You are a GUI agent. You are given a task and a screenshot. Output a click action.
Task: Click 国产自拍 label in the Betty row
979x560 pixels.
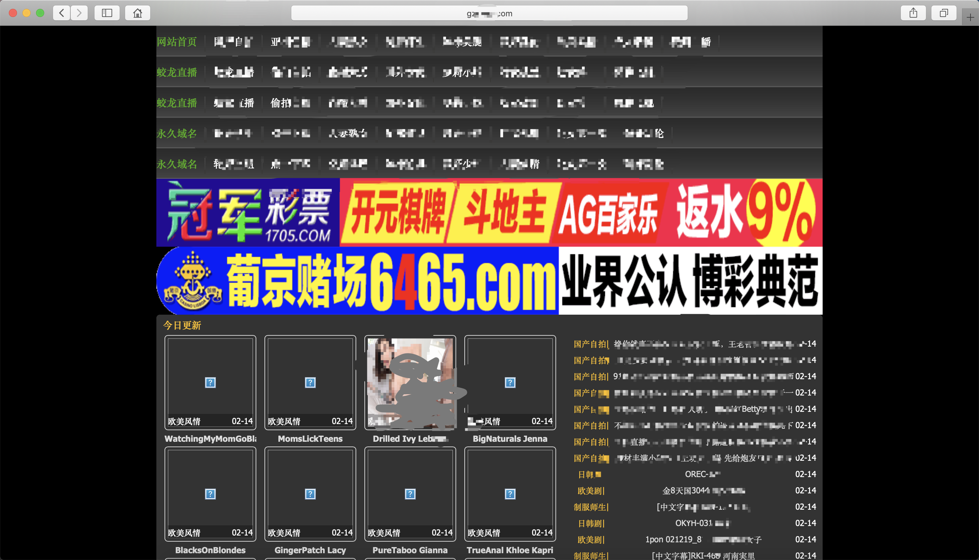tap(591, 409)
